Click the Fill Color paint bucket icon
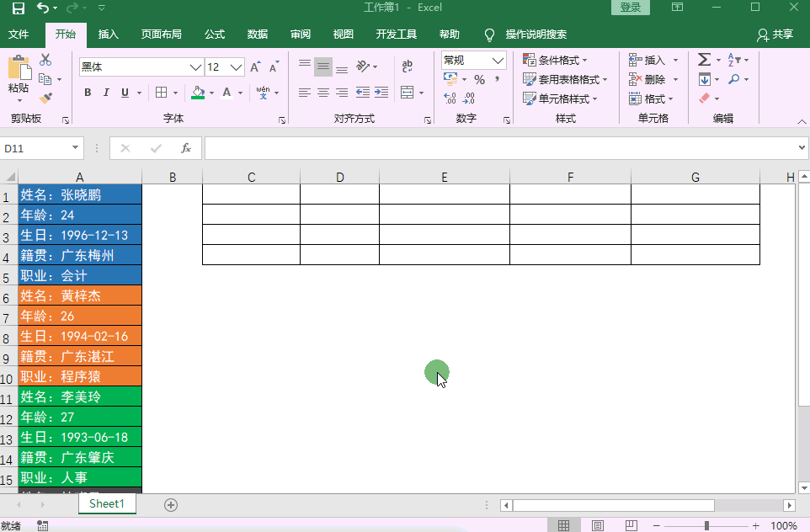Screen dimensions: 810x532 [198, 93]
